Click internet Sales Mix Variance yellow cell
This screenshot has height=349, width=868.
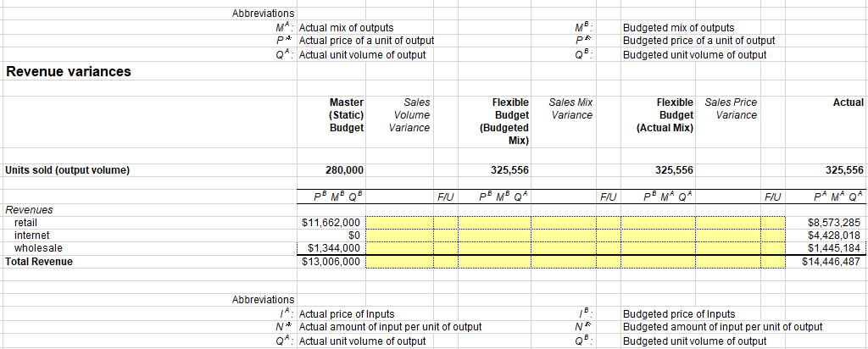pyautogui.click(x=564, y=235)
